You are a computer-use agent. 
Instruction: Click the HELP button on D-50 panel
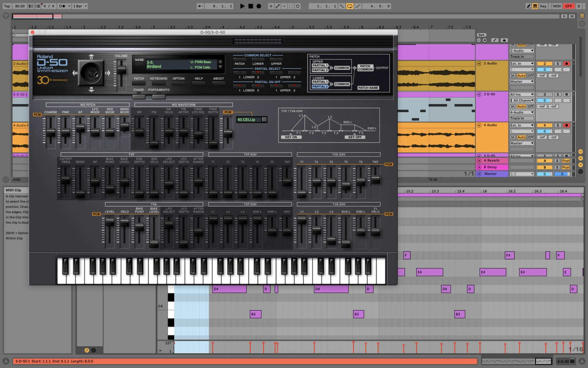pyautogui.click(x=199, y=83)
